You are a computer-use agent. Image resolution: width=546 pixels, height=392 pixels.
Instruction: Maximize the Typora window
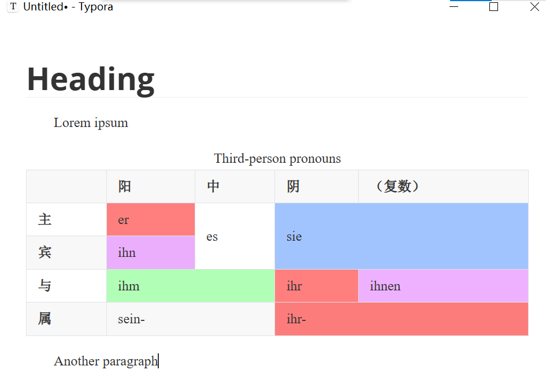coord(493,7)
